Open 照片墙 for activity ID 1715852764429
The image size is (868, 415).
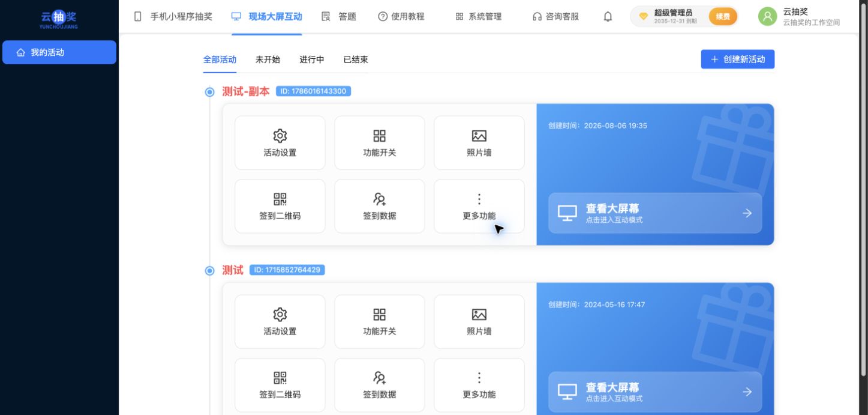click(x=479, y=322)
